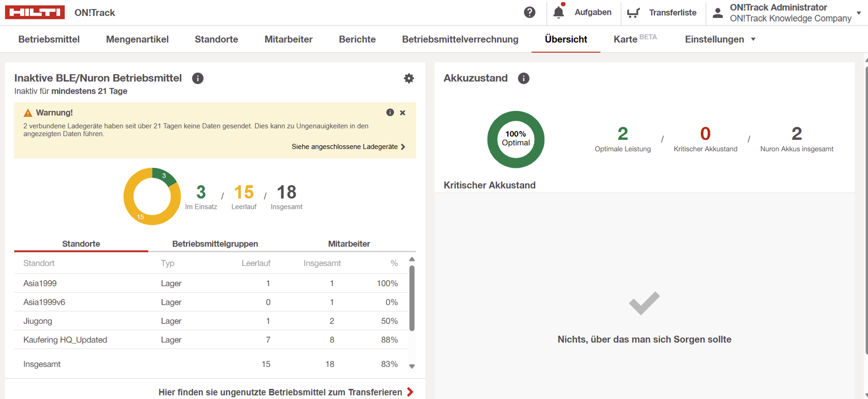The image size is (868, 399).
Task: Open the help question mark icon
Action: (x=529, y=12)
